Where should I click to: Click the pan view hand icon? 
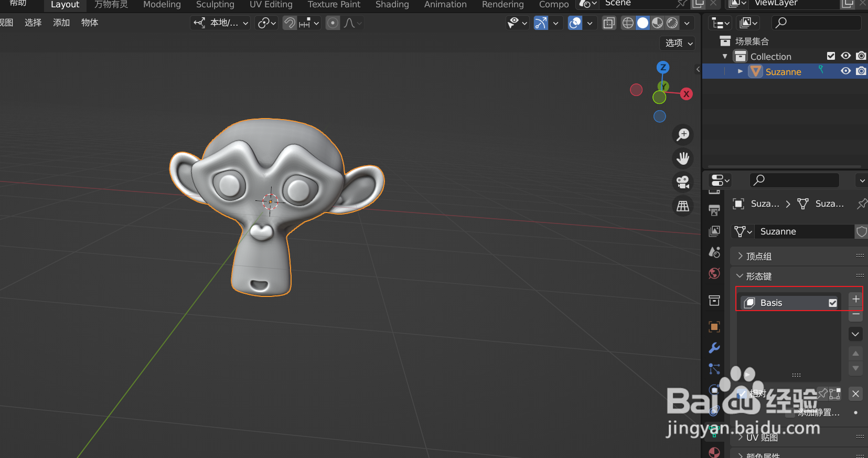tap(683, 158)
